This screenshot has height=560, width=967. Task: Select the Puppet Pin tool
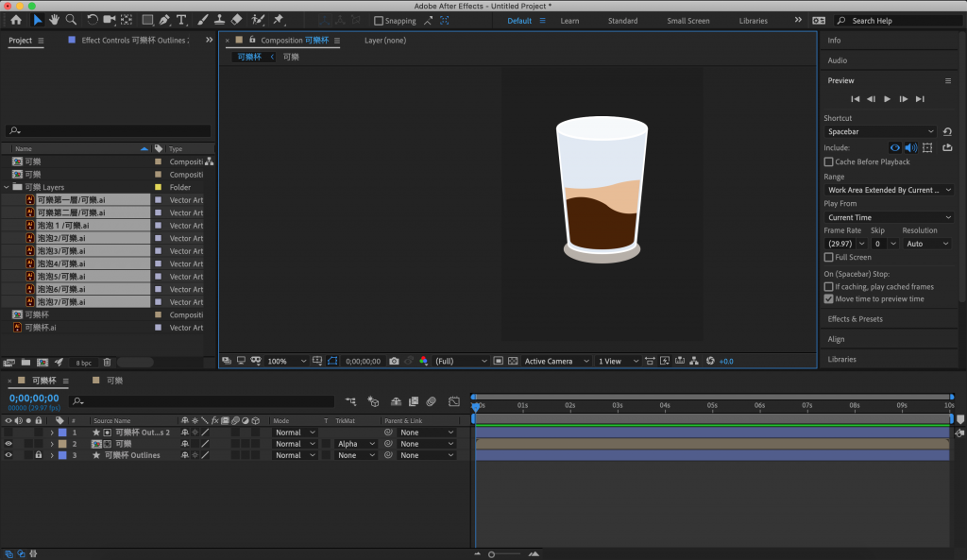[x=279, y=20]
